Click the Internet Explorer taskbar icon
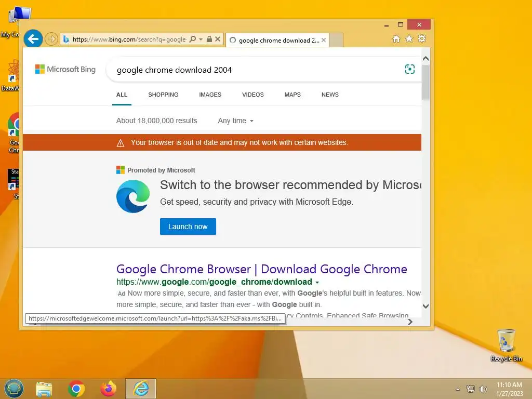532x399 pixels. [x=141, y=389]
